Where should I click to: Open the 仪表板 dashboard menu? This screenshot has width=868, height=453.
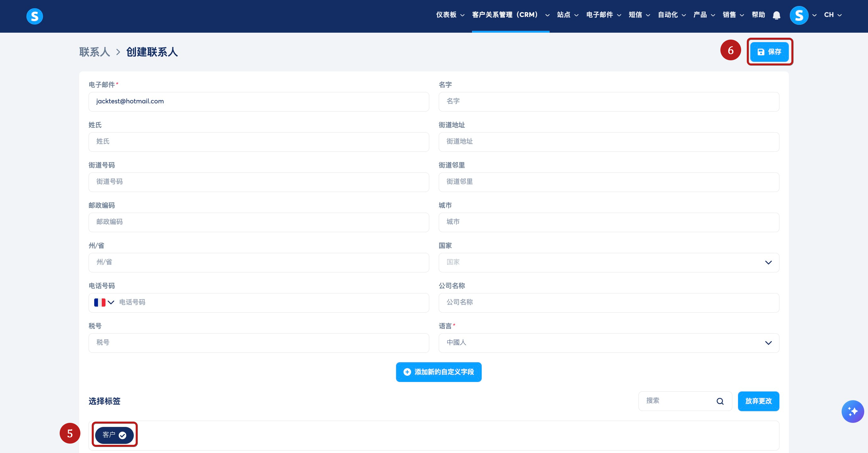coord(450,15)
